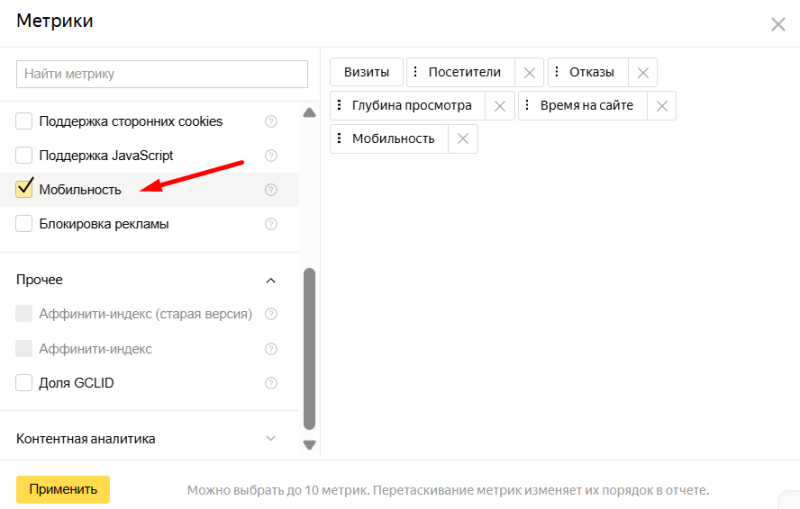This screenshot has height=509, width=800.
Task: Collapse the Прочее section
Action: 270,280
